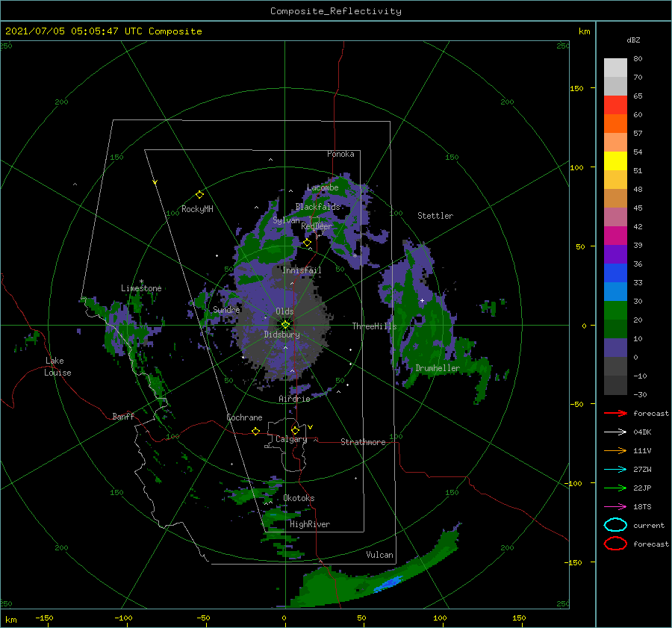This screenshot has height=628, width=672.
Task: Click the ThreeHills city label
Action: [x=374, y=326]
